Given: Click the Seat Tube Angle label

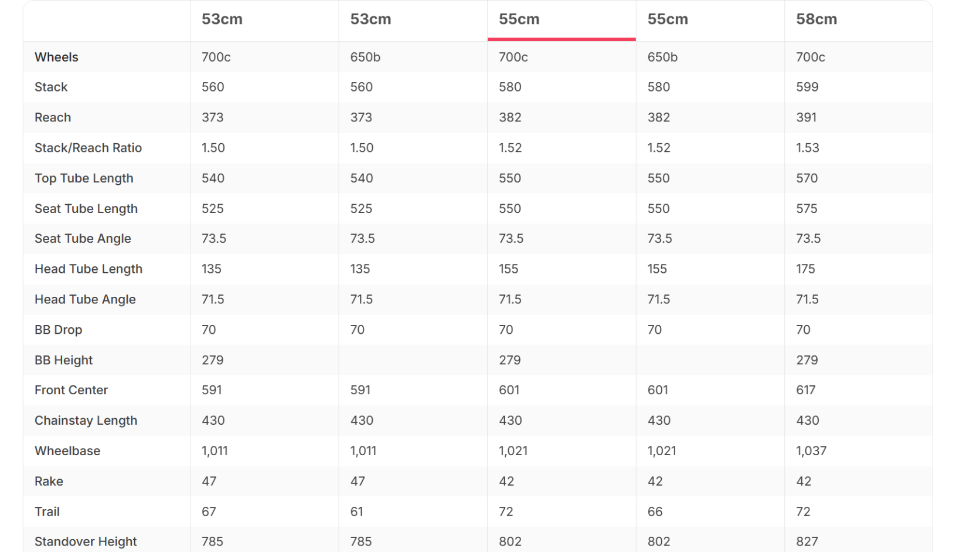Looking at the screenshot, I should (83, 239).
